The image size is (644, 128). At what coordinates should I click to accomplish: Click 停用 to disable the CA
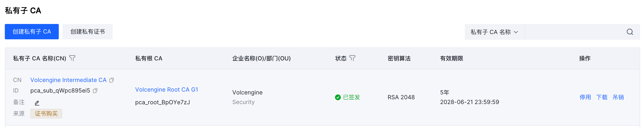(585, 97)
